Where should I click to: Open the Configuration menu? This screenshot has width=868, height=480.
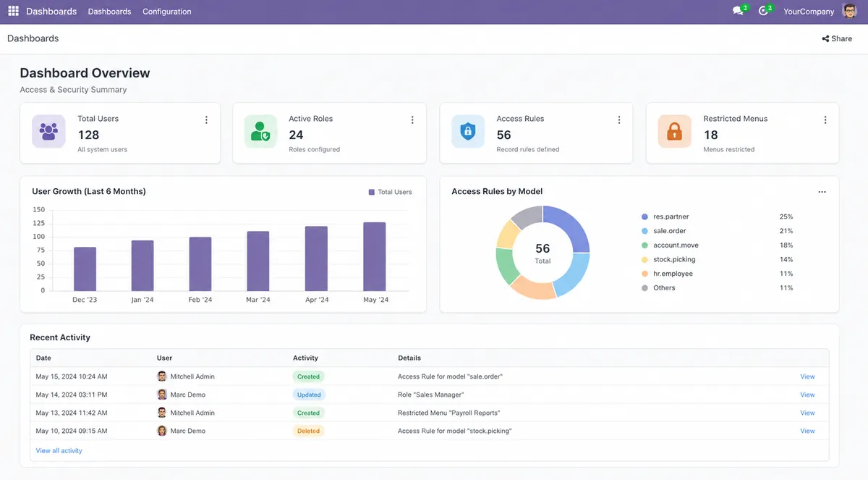167,12
